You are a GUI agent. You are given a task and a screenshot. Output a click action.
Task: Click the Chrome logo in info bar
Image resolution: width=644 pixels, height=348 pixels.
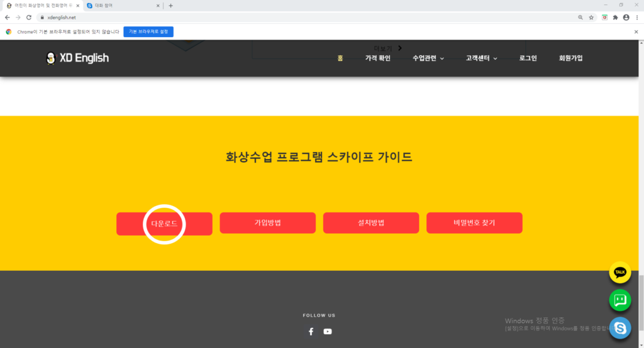9,31
